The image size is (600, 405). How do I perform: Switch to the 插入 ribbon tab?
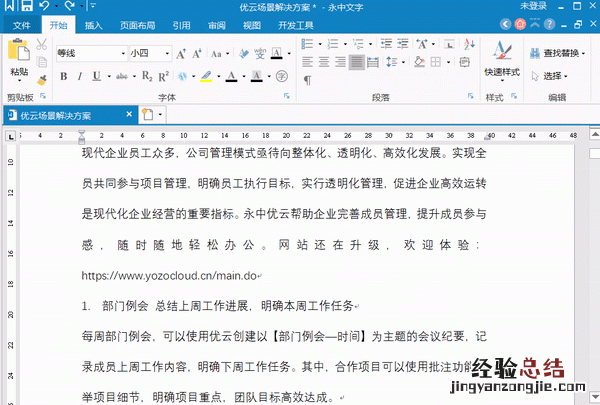coord(93,25)
